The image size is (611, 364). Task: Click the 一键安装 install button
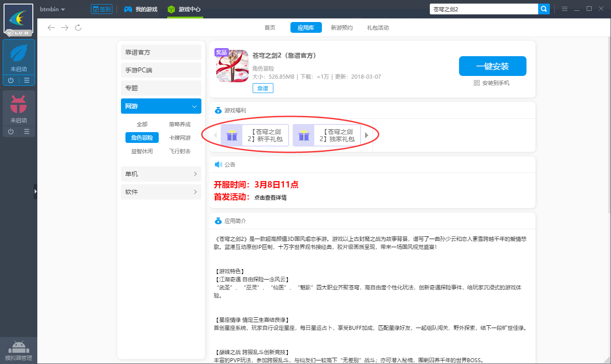coord(492,66)
